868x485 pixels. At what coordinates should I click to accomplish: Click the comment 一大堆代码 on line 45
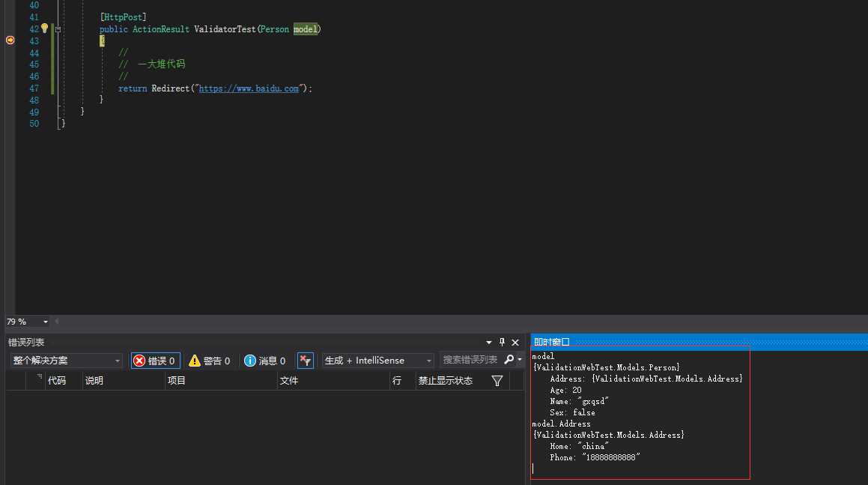point(161,64)
